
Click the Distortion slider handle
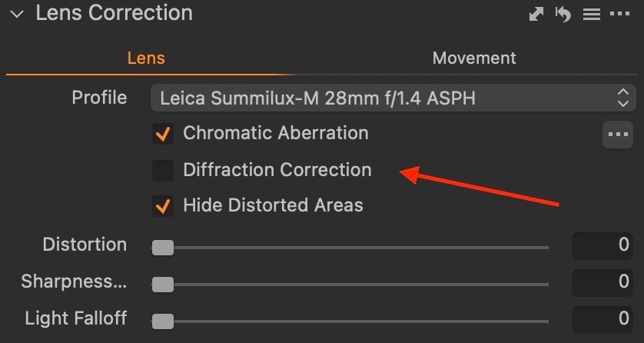tap(163, 248)
